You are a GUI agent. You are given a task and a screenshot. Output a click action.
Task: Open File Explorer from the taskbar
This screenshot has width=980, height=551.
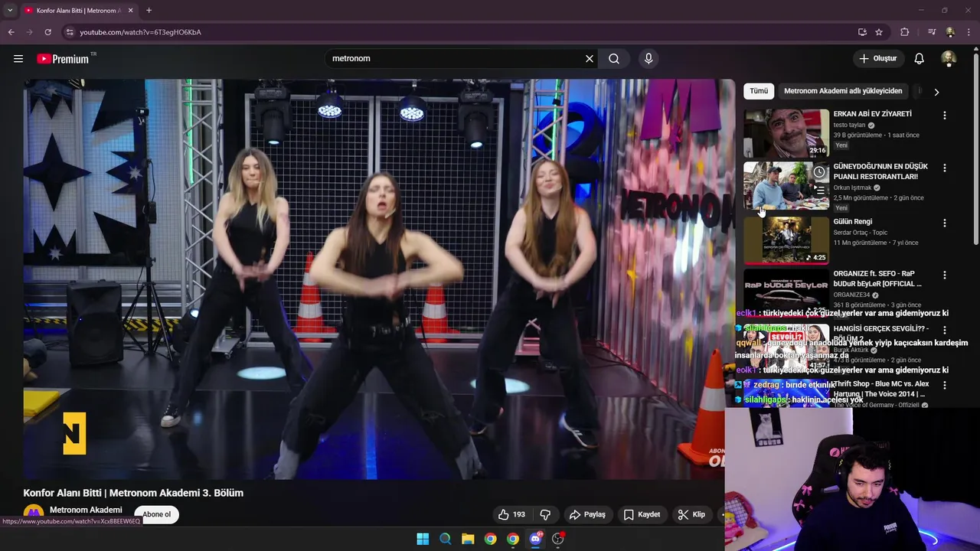tap(468, 539)
